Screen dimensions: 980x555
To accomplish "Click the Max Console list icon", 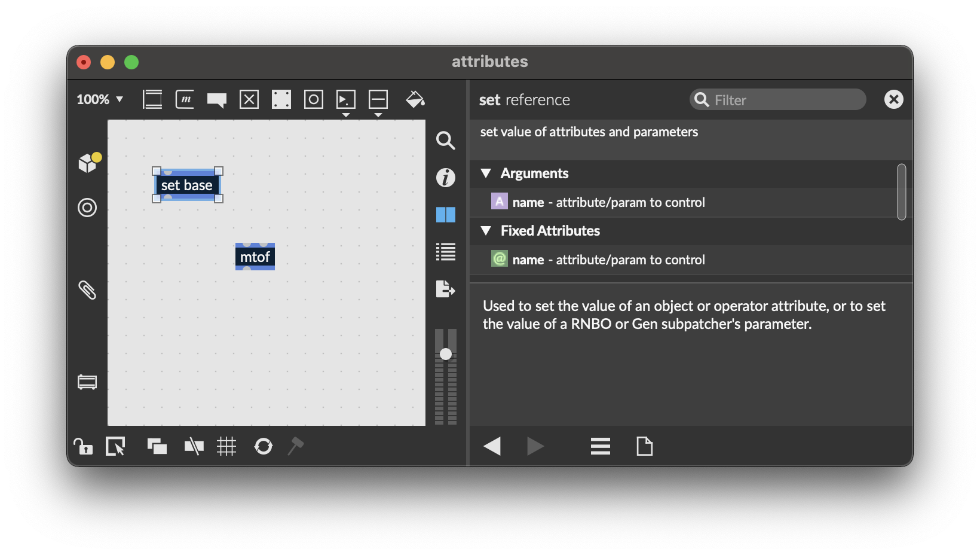I will pyautogui.click(x=445, y=252).
